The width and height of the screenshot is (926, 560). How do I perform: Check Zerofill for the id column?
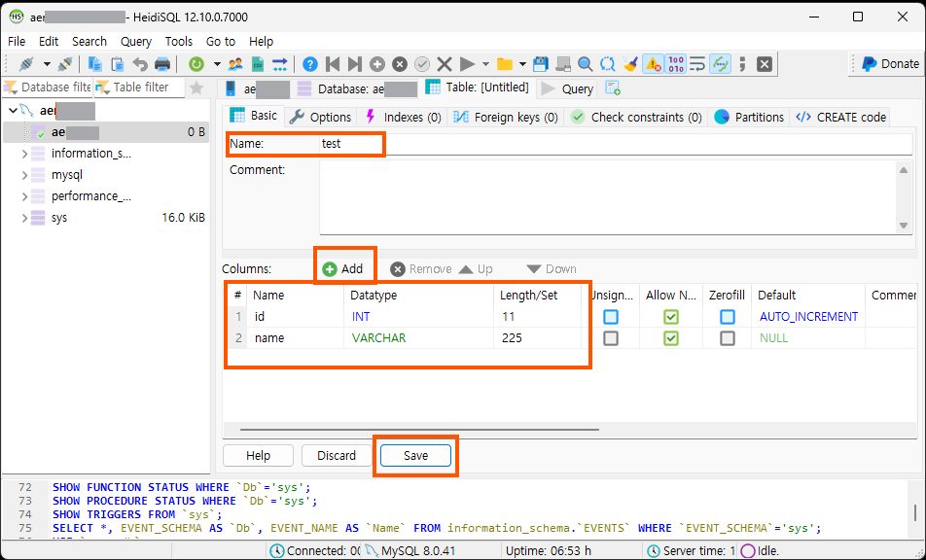coord(728,317)
